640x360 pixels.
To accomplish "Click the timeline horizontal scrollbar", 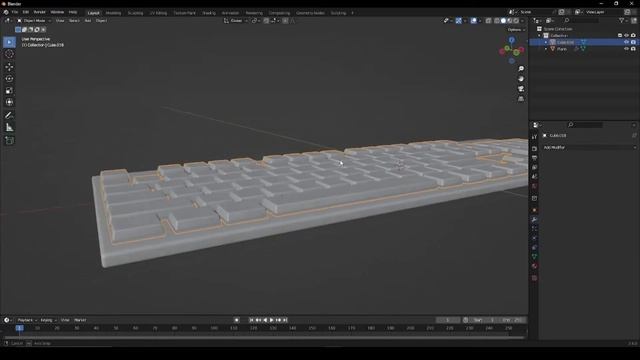I will click(264, 337).
